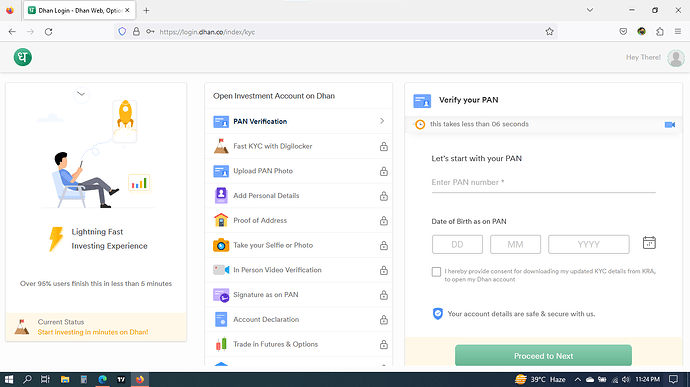
Task: Click Start investing in minutes on Dhan
Action: (x=93, y=332)
